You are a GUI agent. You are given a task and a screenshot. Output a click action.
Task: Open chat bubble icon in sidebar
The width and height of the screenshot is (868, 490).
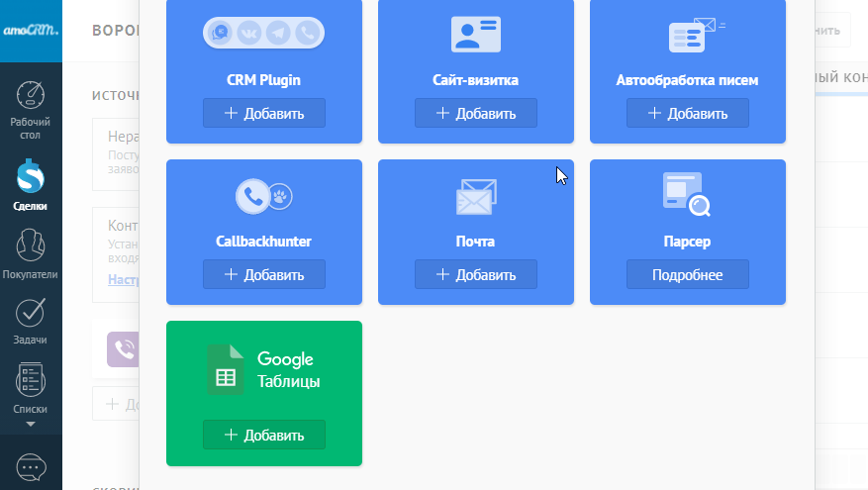pos(31,465)
